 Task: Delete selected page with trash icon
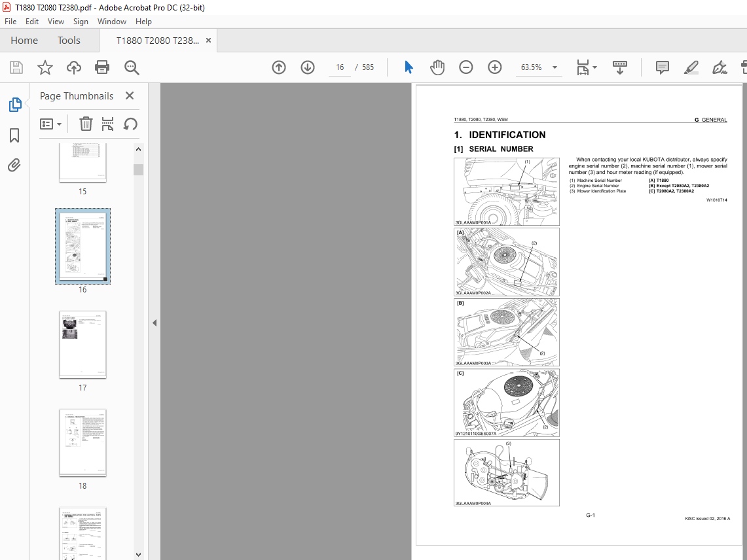(x=86, y=124)
